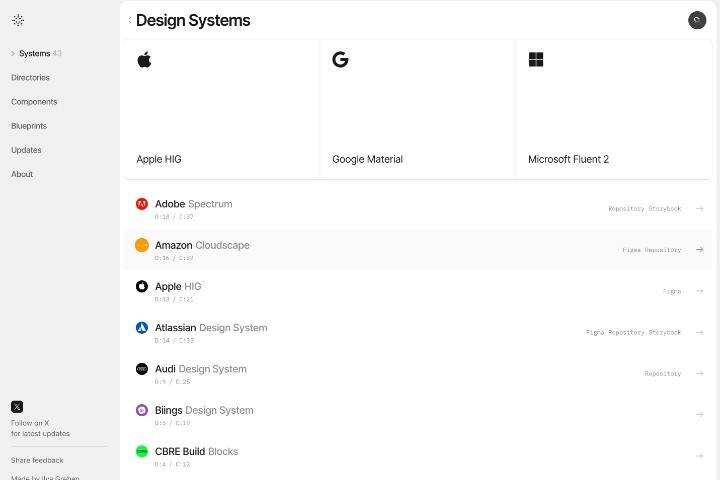Screen dimensions: 720x480
Task: Click the Google logo in the featured card
Action: (340, 60)
